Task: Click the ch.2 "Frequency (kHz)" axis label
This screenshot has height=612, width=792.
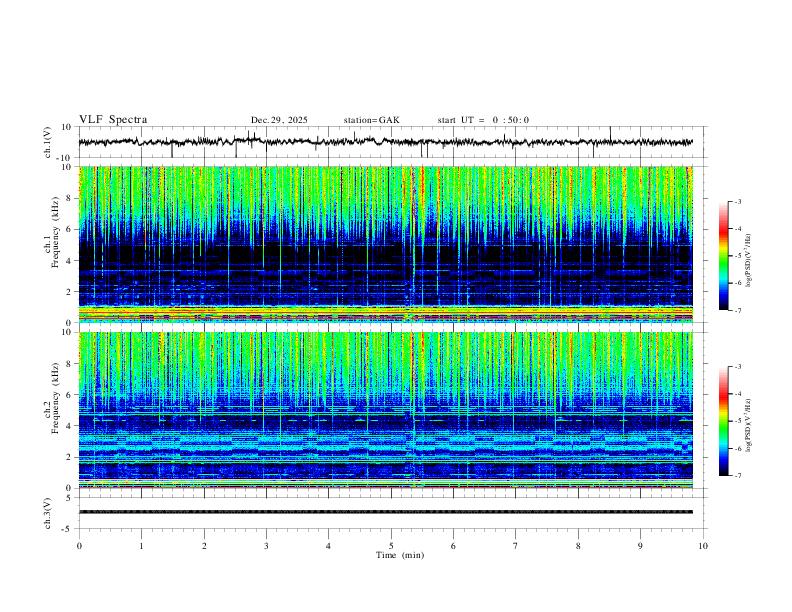Action: (55, 398)
